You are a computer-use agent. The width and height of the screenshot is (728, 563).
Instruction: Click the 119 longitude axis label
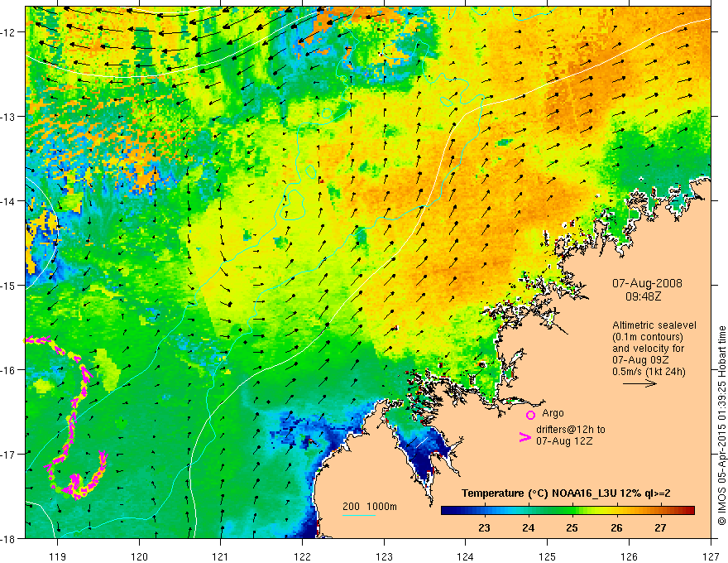tap(58, 556)
